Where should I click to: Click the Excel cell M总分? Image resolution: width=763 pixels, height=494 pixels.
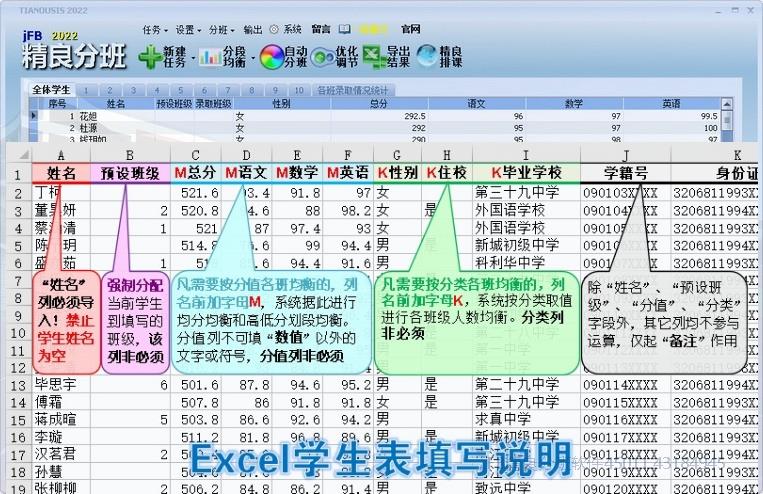point(196,173)
